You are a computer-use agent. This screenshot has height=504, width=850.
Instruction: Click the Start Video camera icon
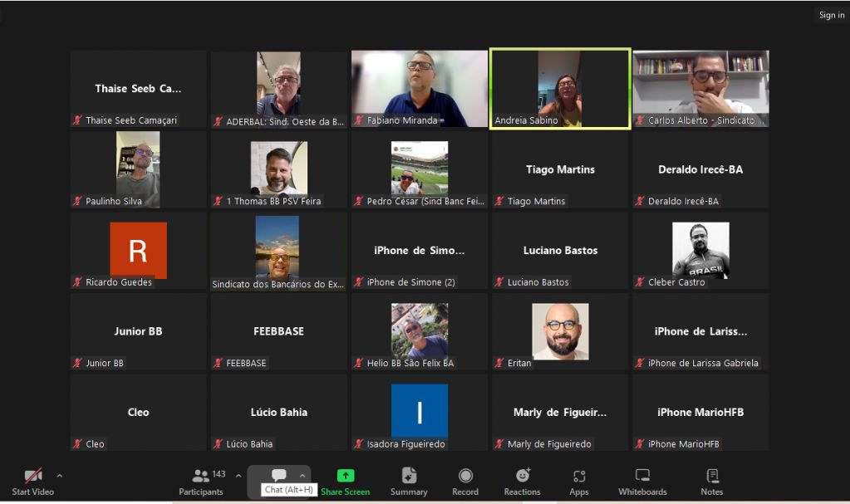click(x=33, y=476)
